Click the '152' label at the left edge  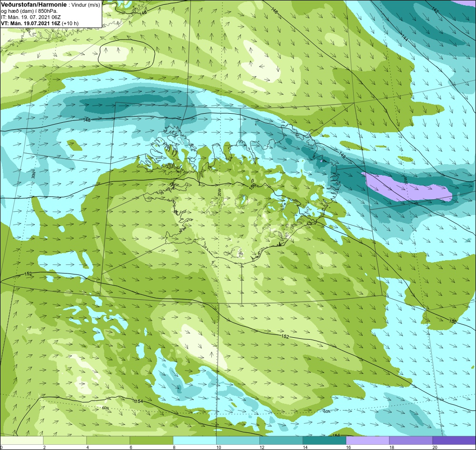tap(28, 274)
